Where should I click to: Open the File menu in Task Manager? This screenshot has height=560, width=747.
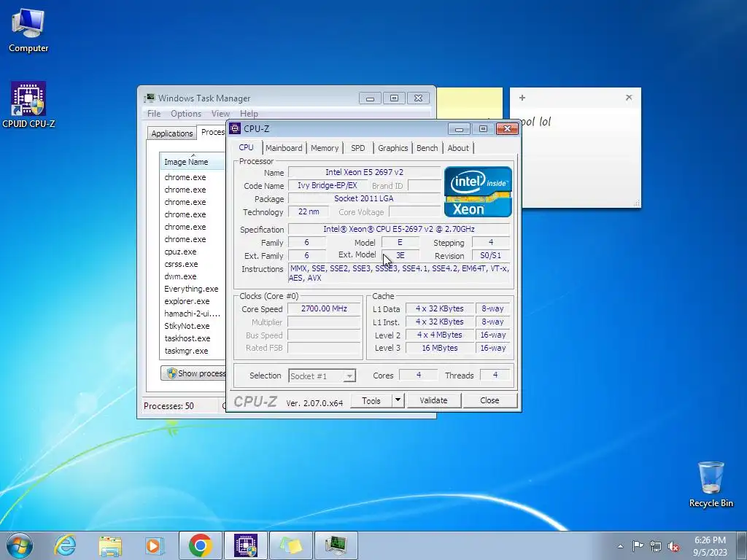154,113
